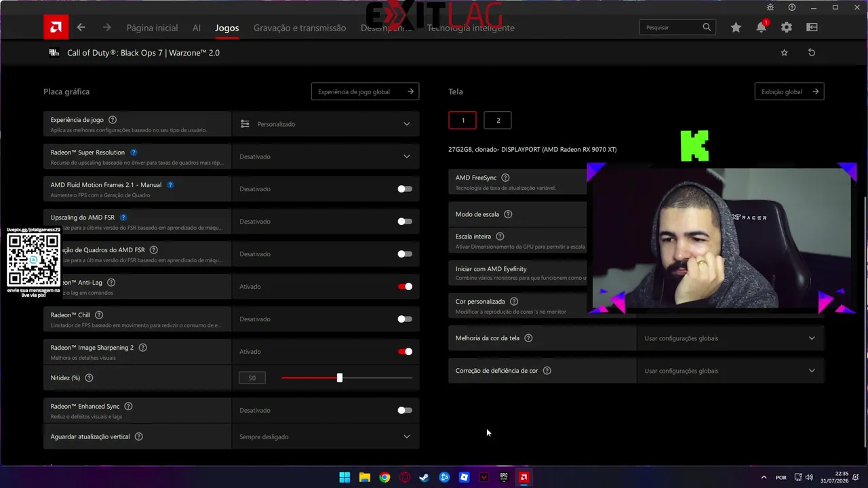Show help for Correção de deficiência de cor
The width and height of the screenshot is (868, 488).
pos(547,371)
